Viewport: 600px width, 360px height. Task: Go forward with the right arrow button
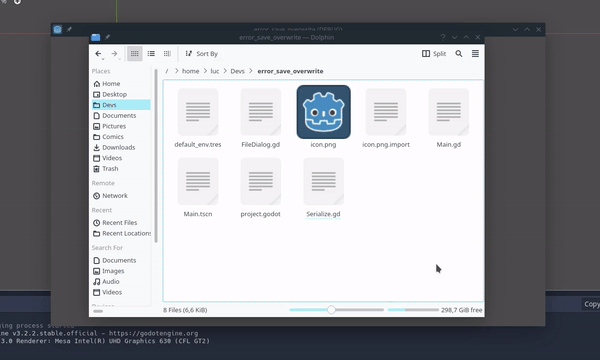(x=114, y=54)
